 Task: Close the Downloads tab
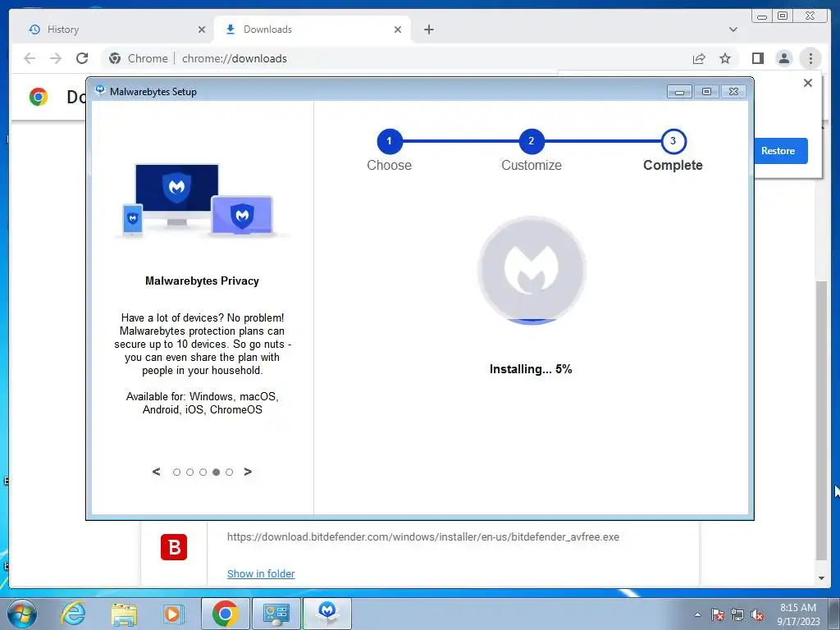click(398, 30)
